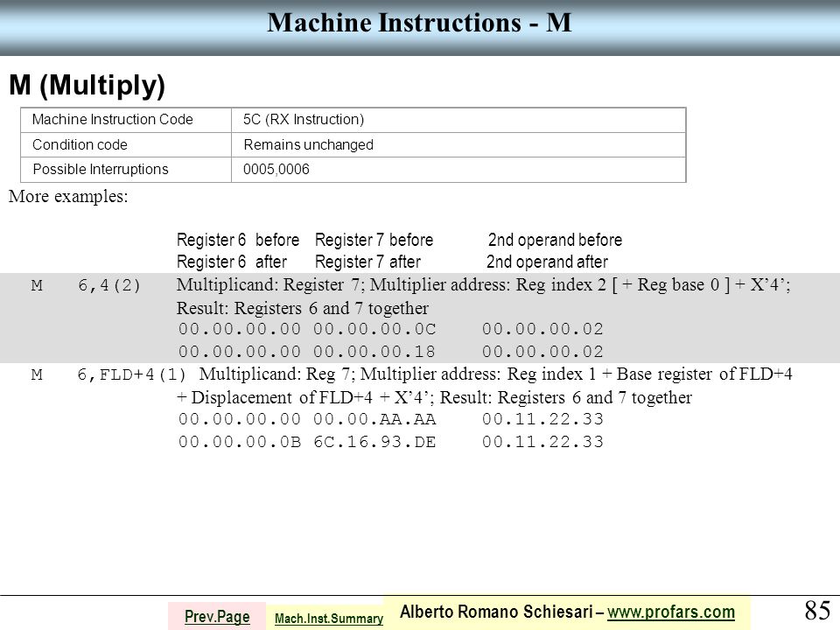
Task: Click the '0005,0006' interruptions value
Action: pyautogui.click(x=276, y=169)
